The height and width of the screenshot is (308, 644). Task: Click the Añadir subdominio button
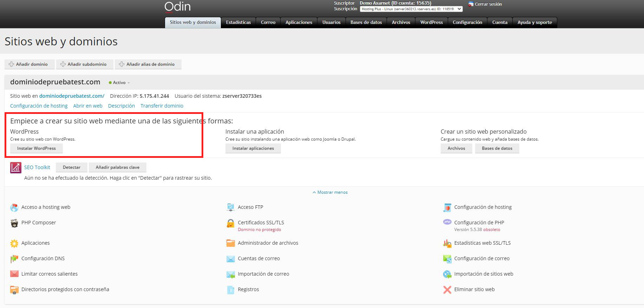click(85, 64)
